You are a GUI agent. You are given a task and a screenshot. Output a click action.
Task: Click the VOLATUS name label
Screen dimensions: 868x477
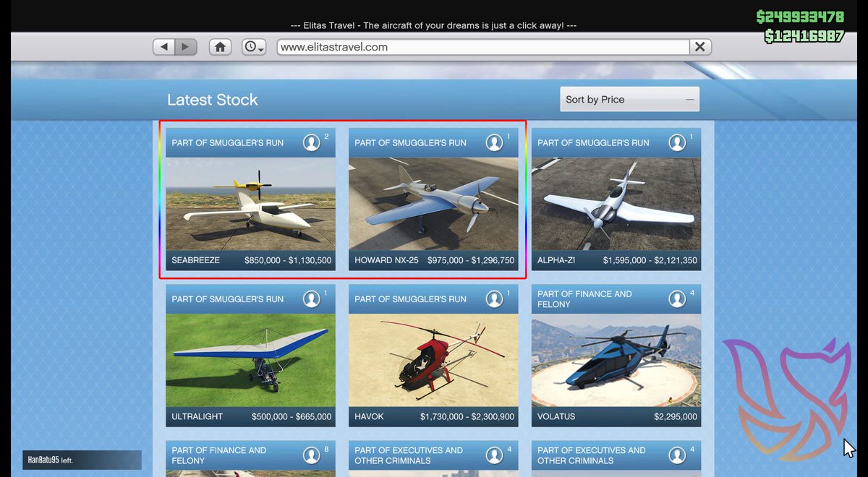[556, 416]
